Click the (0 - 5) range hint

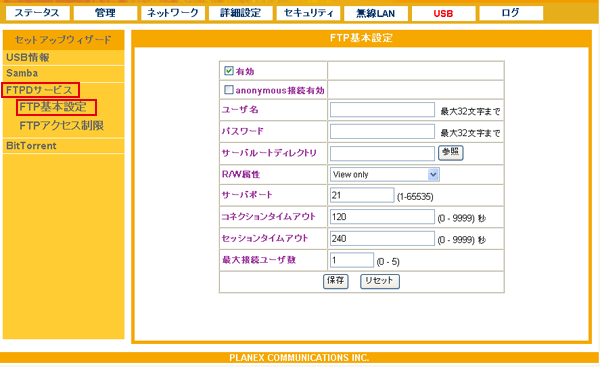pos(388,262)
